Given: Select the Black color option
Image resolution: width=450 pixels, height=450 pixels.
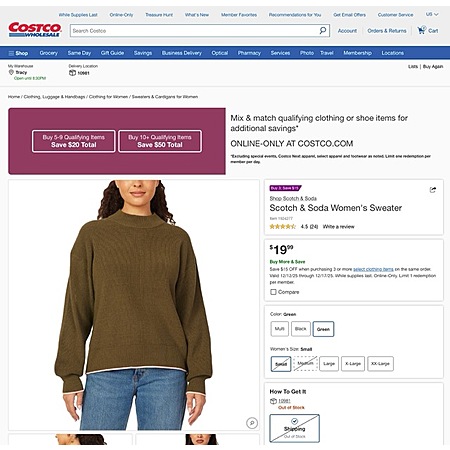Looking at the screenshot, I should point(301,329).
